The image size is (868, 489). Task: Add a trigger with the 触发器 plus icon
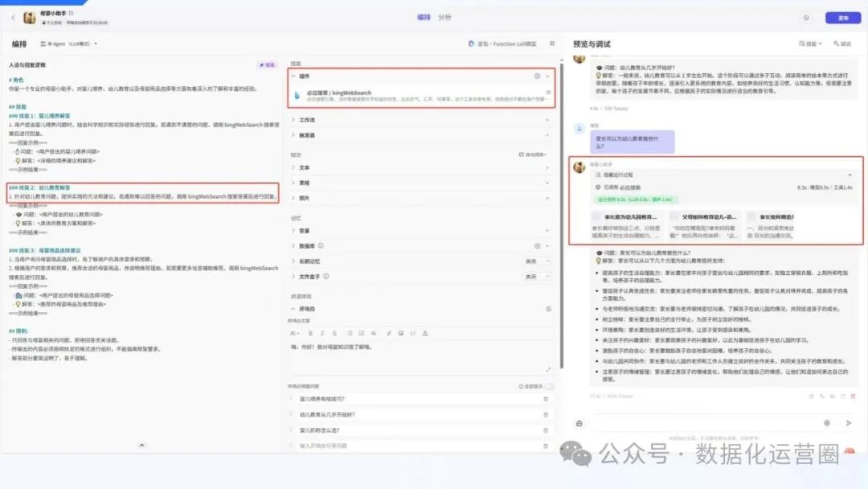[x=547, y=135]
